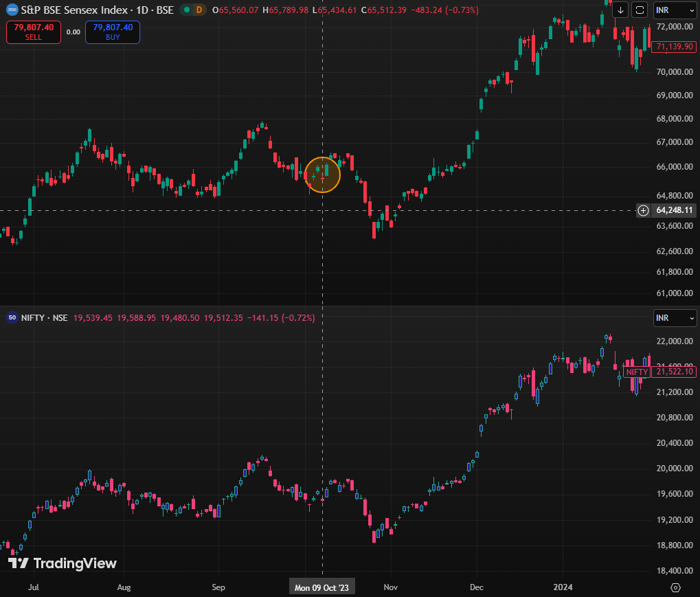This screenshot has width=700, height=597.
Task: Toggle the green market status dot indicator
Action: (x=186, y=10)
